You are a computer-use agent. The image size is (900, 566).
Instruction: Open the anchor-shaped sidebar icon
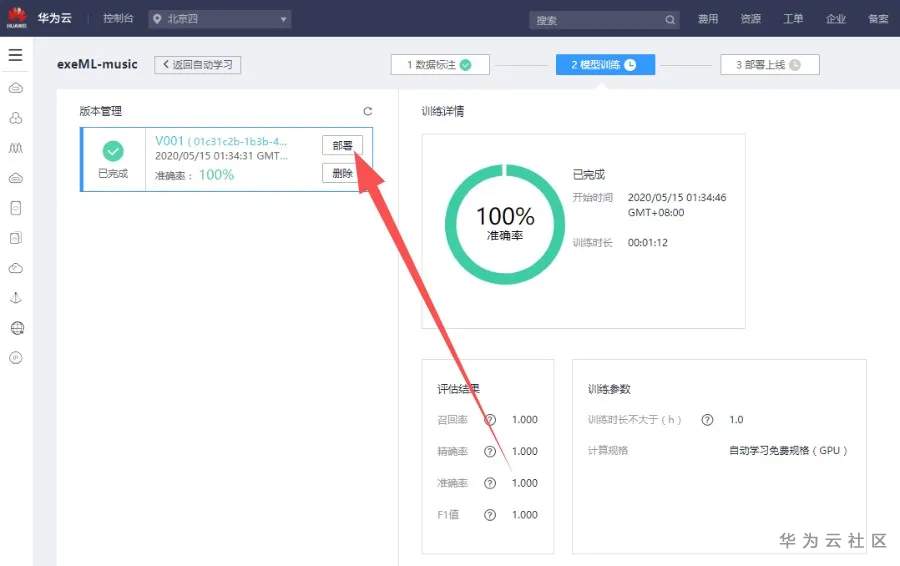coord(16,298)
